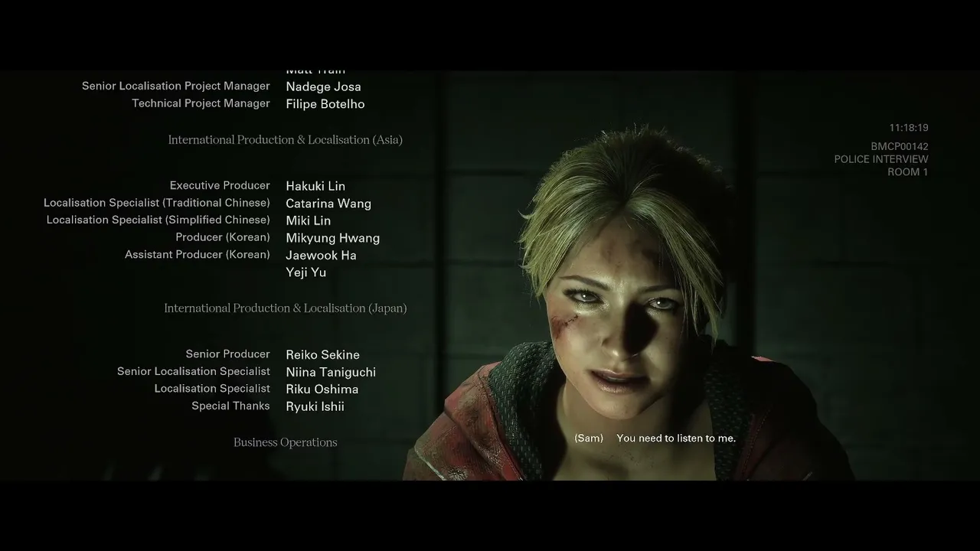This screenshot has height=551, width=980.
Task: Click 'Localisation Specialist (Simplified Chinese)' role text
Action: (x=158, y=220)
